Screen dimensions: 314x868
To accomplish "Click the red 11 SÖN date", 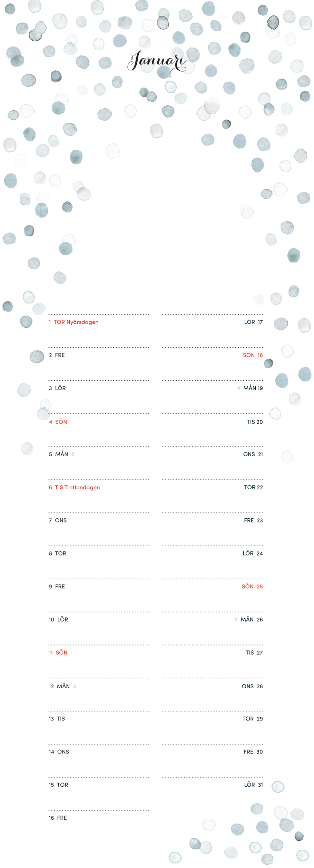I will point(58,652).
